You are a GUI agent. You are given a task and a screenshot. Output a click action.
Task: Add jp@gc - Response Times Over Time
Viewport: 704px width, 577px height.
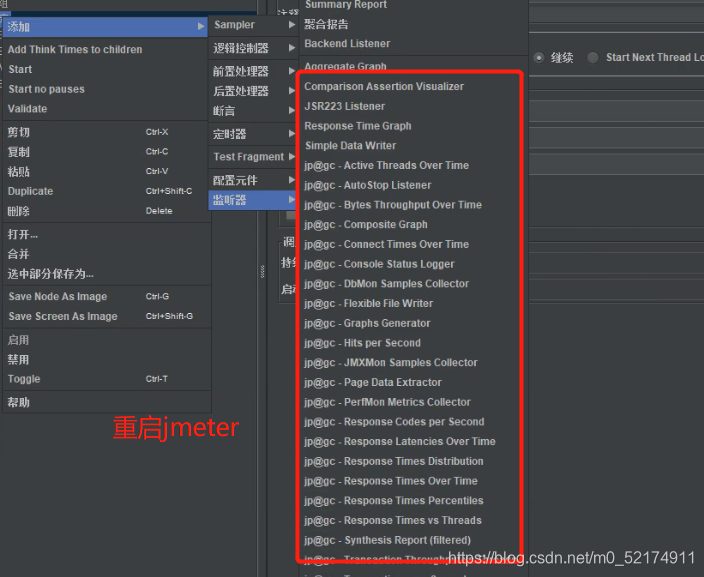(x=413, y=481)
